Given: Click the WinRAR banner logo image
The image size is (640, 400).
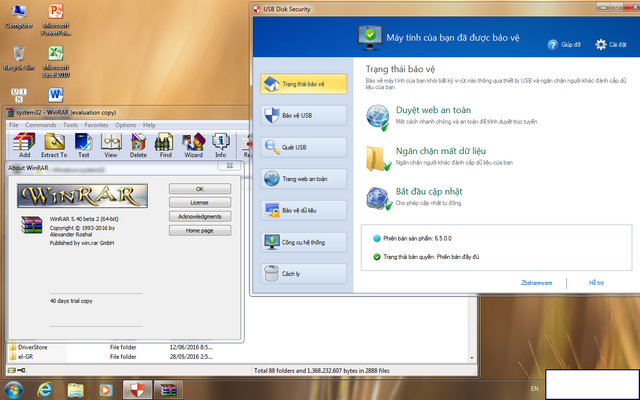Looking at the screenshot, I should [x=82, y=196].
